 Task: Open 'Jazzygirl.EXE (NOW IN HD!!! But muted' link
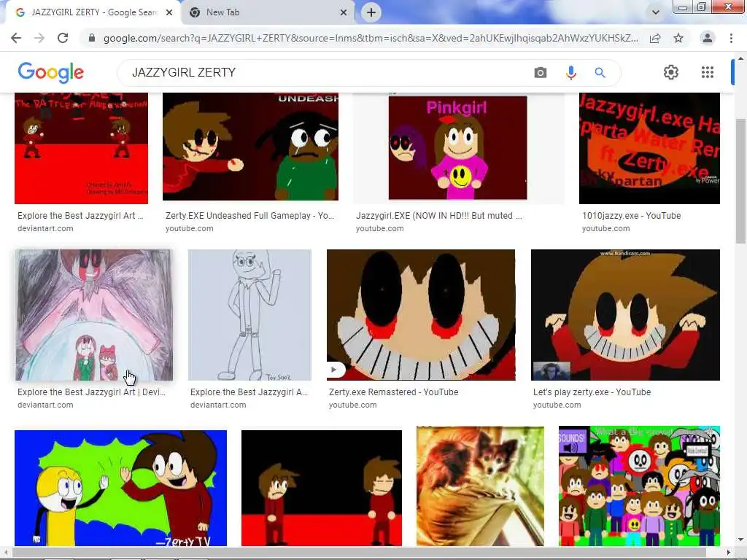[438, 216]
